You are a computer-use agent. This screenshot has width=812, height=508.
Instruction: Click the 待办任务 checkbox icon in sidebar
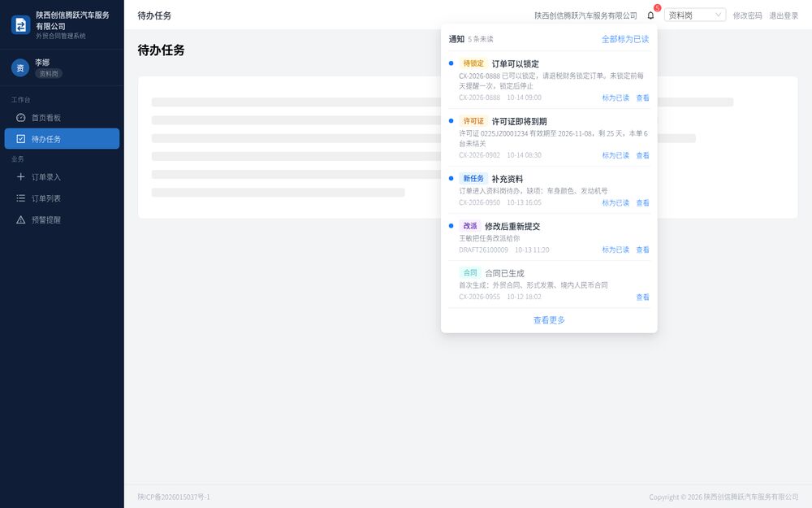[21, 139]
